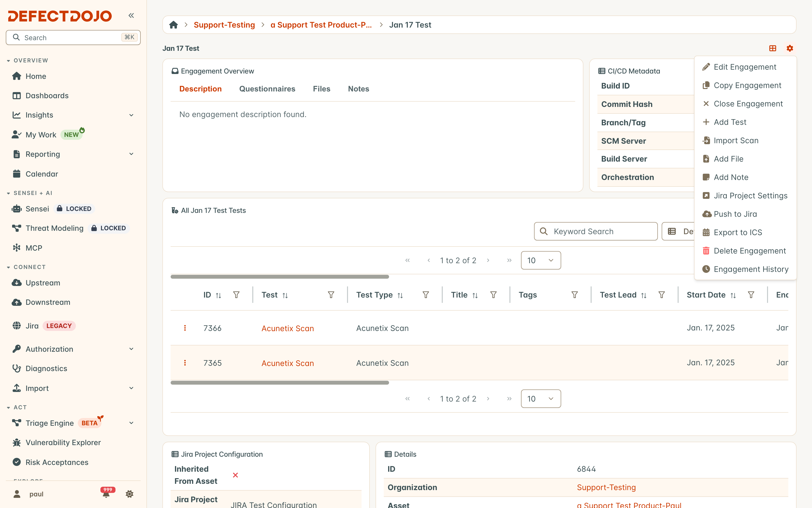This screenshot has height=508, width=812.
Task: Sort by Test column
Action: (285, 295)
